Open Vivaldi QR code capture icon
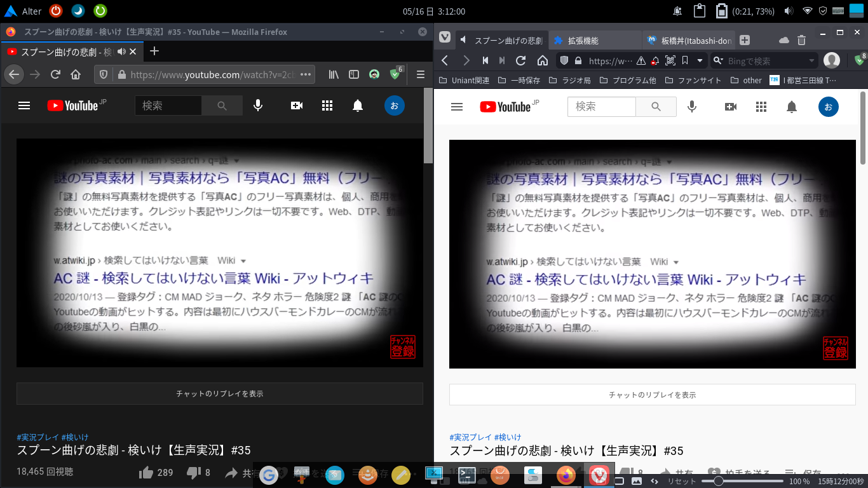868x488 pixels. click(670, 61)
